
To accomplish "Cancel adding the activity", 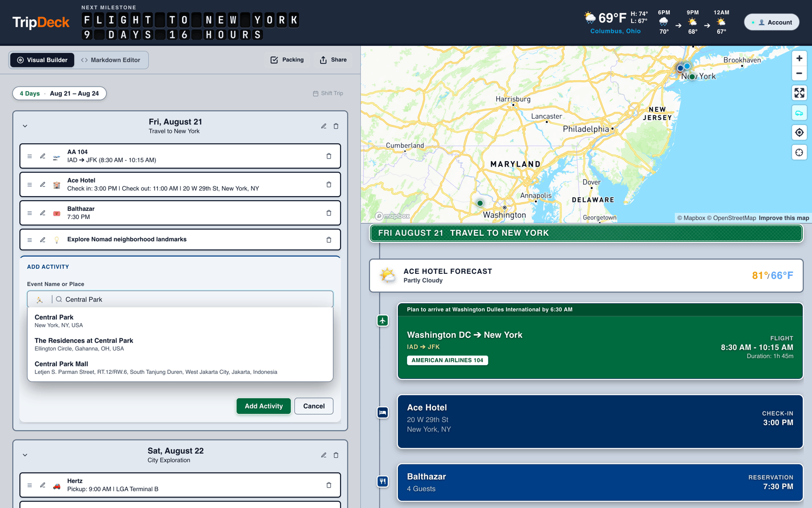I will (x=314, y=406).
